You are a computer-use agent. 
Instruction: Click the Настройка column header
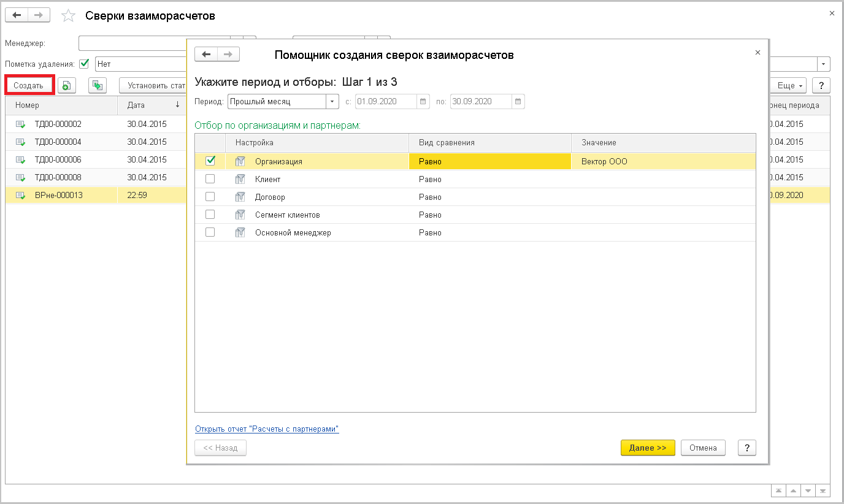coord(316,143)
